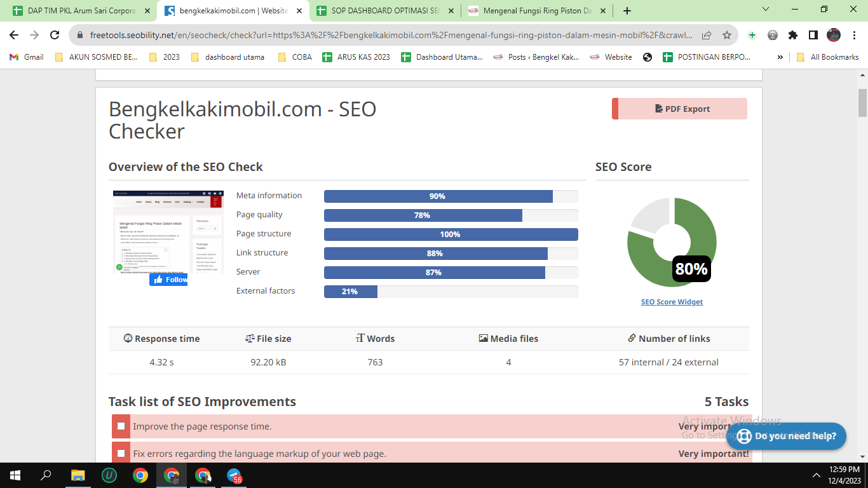The height and width of the screenshot is (488, 868).
Task: Click the Page quality 78% bar
Action: click(451, 215)
